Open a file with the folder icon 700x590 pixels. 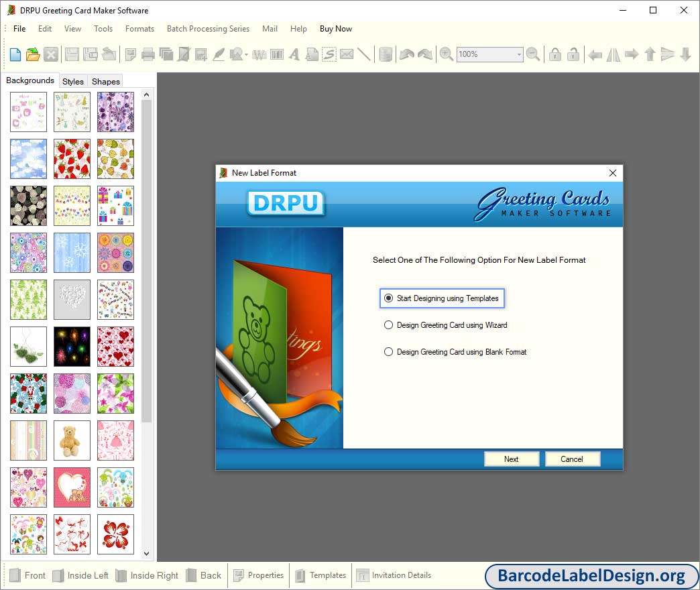[x=33, y=54]
